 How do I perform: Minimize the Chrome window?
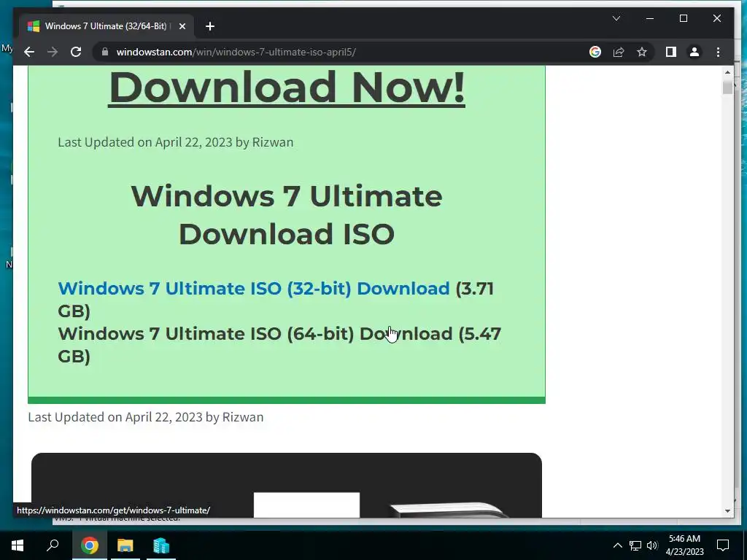point(650,18)
